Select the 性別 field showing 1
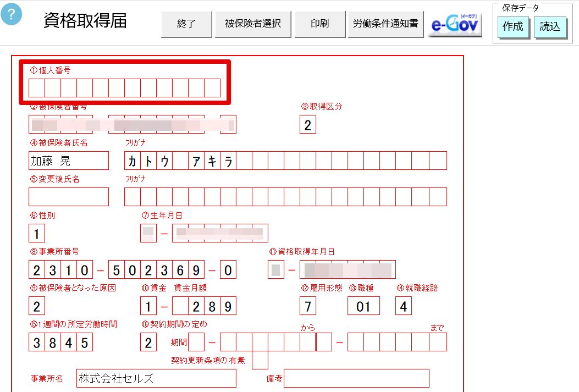Image resolution: width=579 pixels, height=392 pixels. point(36,233)
